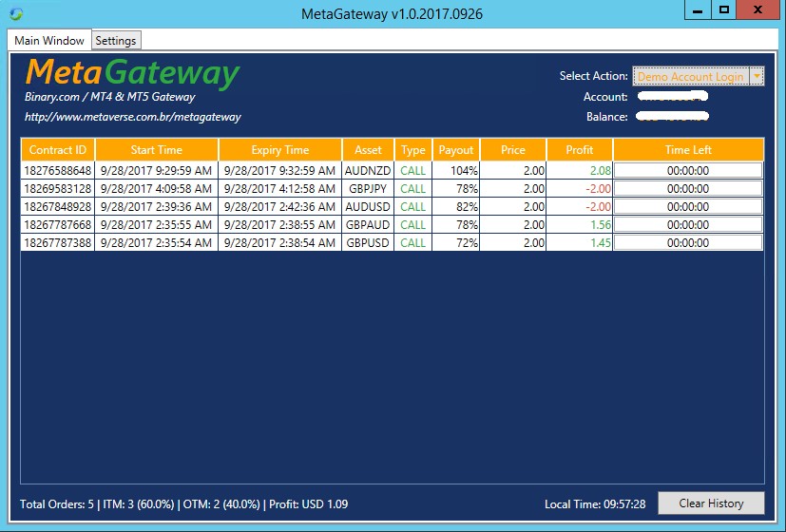Open the Select Action dropdown arrow

(757, 76)
